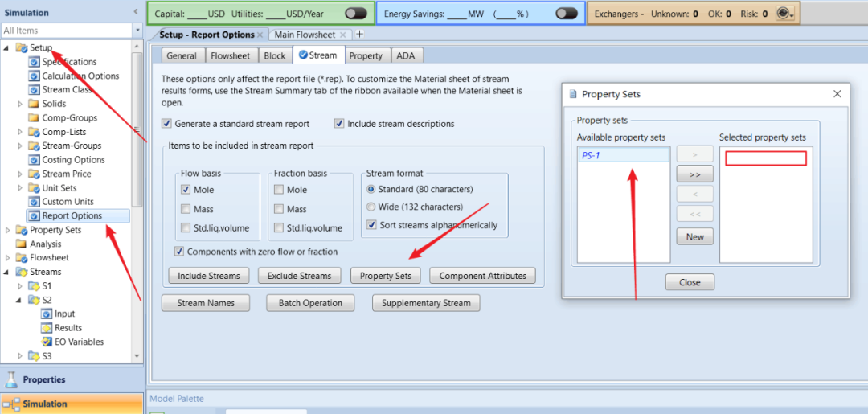The height and width of the screenshot is (414, 868).
Task: Click the Comp-Lists folder icon
Action: [x=34, y=132]
